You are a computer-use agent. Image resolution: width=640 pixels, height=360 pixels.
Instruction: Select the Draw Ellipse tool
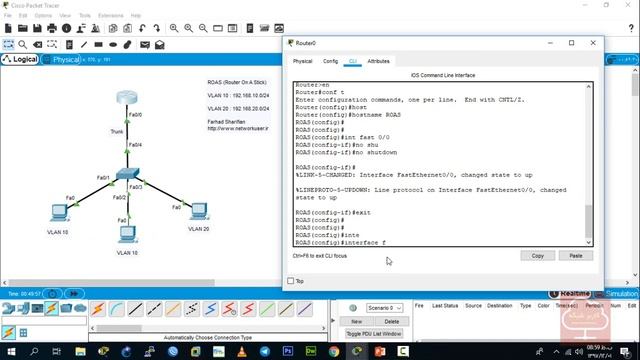click(113, 44)
